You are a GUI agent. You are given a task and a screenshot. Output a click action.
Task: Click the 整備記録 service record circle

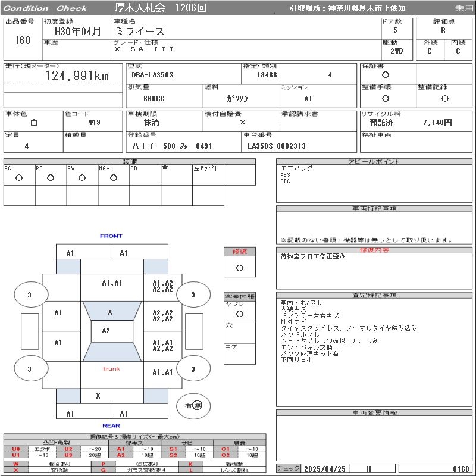(444, 98)
